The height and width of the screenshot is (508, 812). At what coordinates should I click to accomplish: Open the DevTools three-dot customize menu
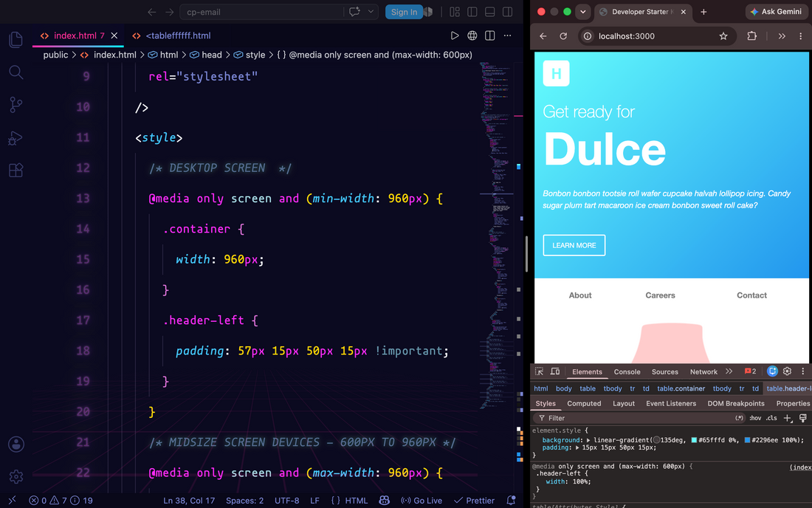(803, 371)
